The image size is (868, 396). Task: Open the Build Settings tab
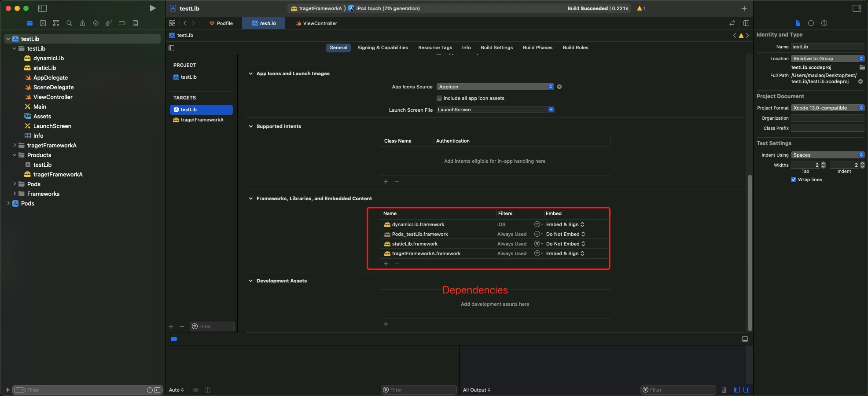pos(497,48)
